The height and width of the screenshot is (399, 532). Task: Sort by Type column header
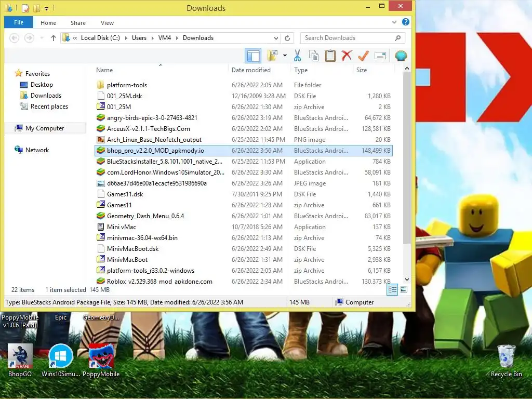(301, 70)
